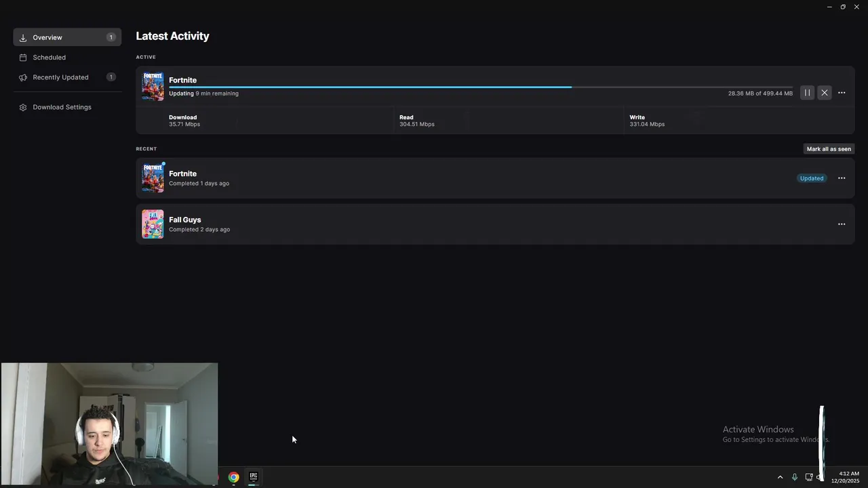This screenshot has width=868, height=488.
Task: Open the options menu for the completed Fortnite entry
Action: coord(842,178)
